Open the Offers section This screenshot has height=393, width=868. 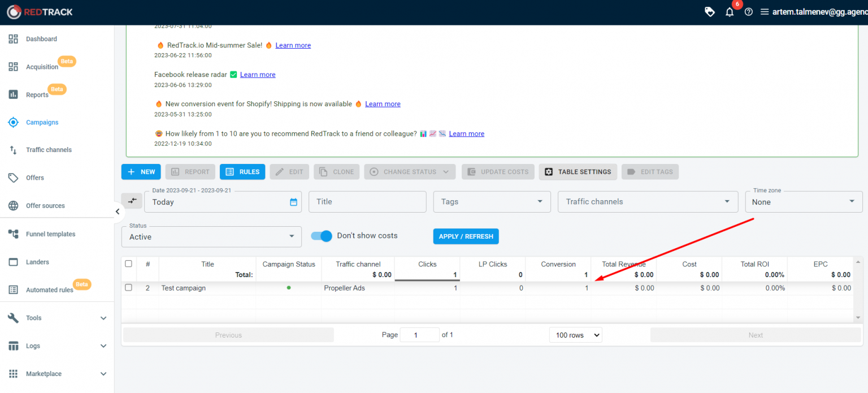tap(34, 178)
